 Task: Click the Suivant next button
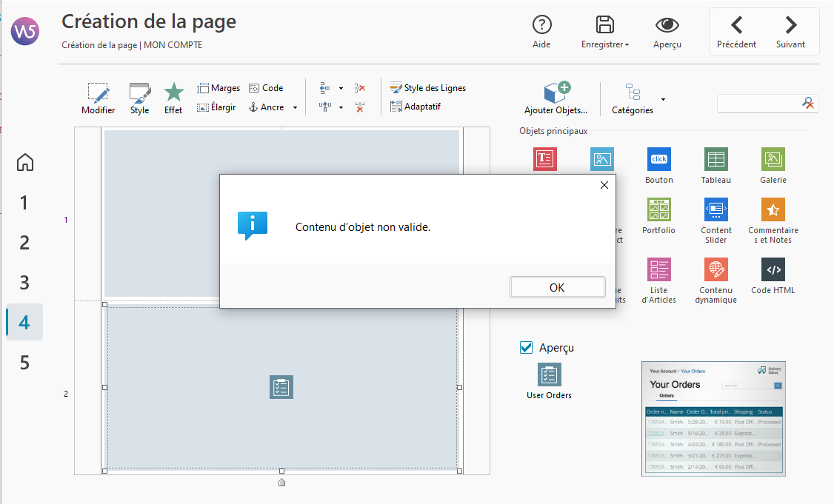790,33
